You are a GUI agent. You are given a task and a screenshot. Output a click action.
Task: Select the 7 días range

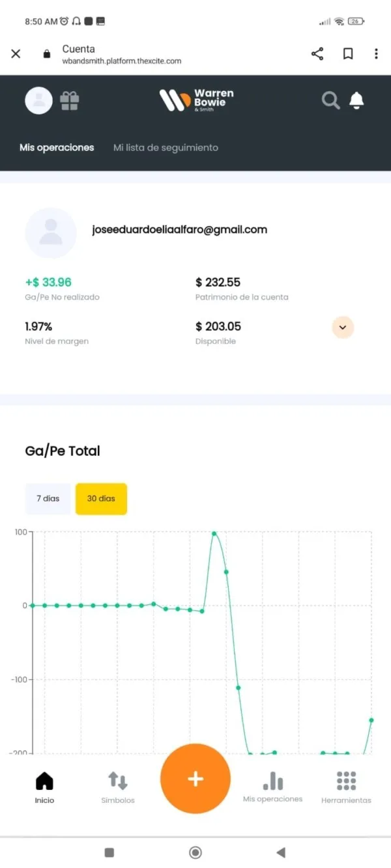[x=48, y=499]
